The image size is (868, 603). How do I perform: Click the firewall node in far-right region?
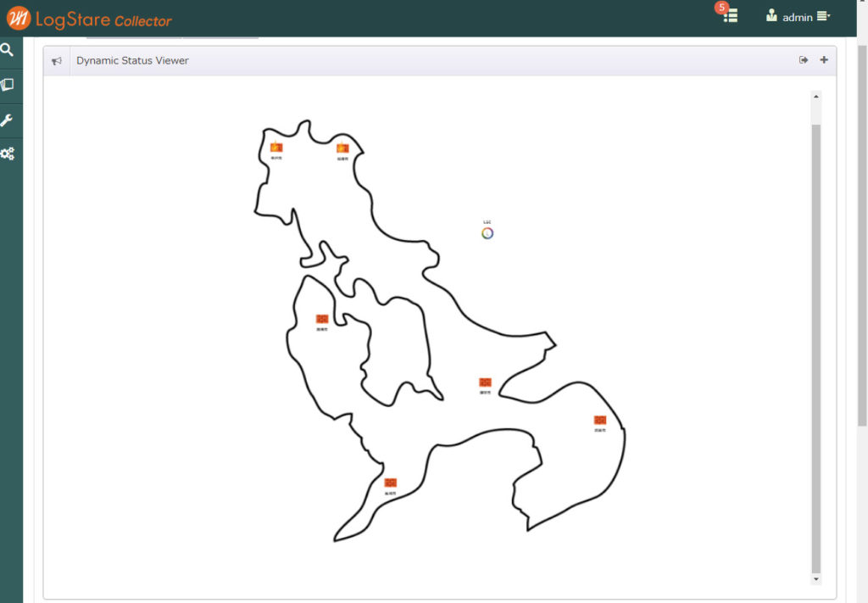coord(600,420)
